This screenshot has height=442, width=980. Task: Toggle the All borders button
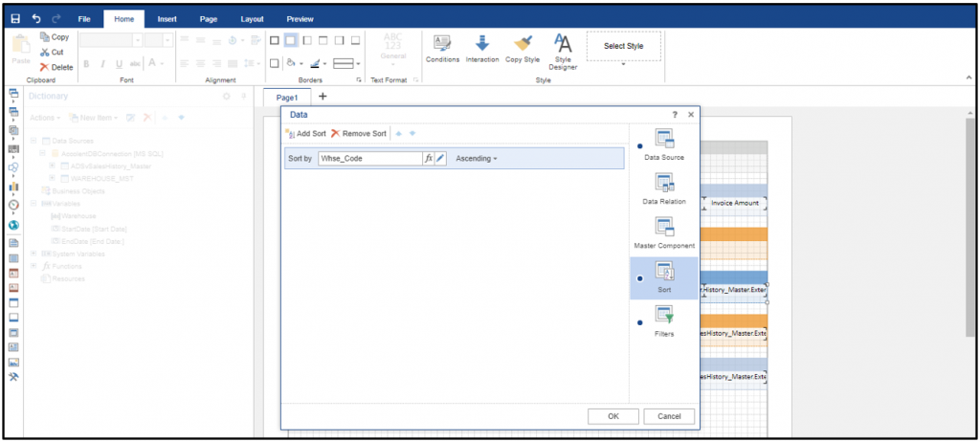pyautogui.click(x=275, y=40)
